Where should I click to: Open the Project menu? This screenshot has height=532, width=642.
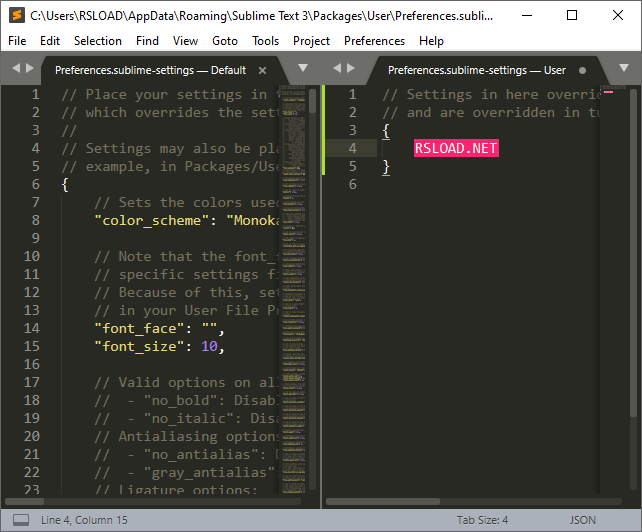pos(311,41)
